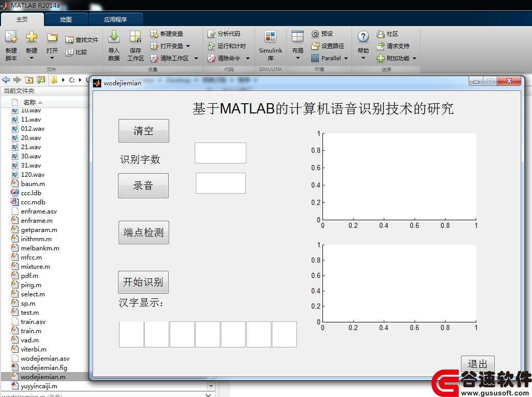Click the first Chinese character display box
Viewport: 532px width, 397px height.
click(x=131, y=334)
